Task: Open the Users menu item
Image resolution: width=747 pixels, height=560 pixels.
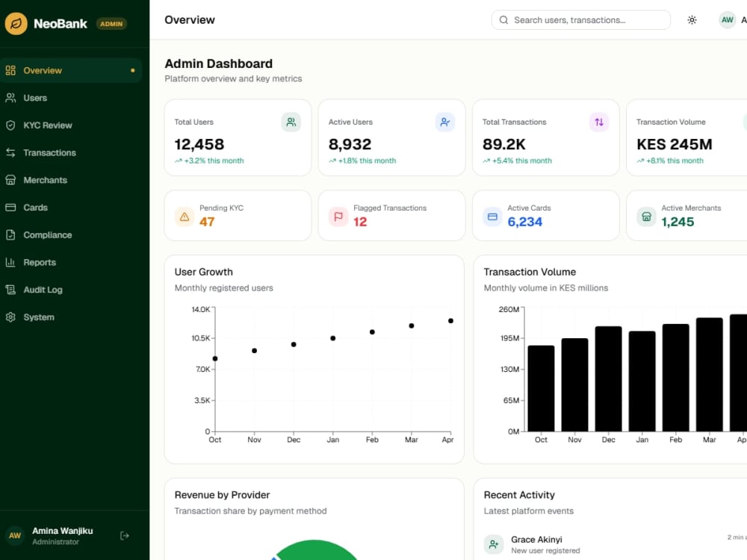Action: coord(71,98)
